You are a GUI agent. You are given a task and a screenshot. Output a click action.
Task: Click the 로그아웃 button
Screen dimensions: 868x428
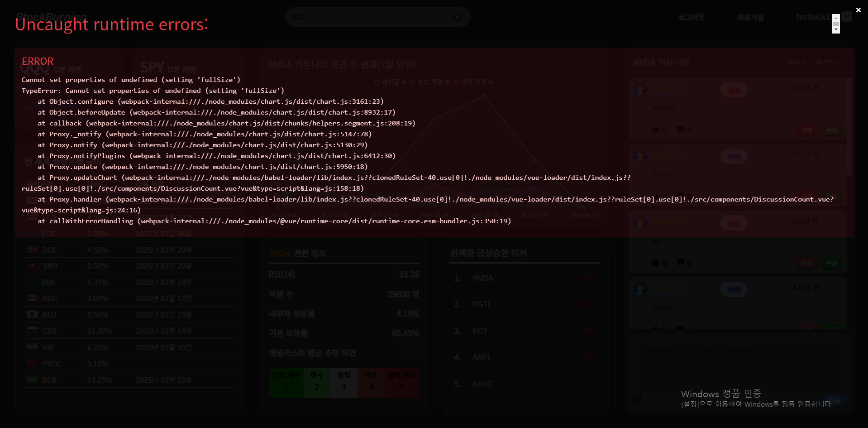tap(691, 17)
